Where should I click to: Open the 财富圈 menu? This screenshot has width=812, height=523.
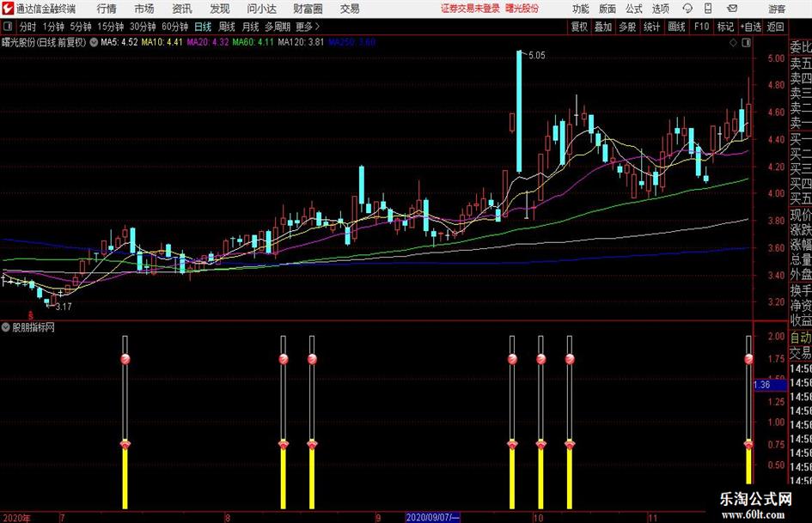point(308,9)
